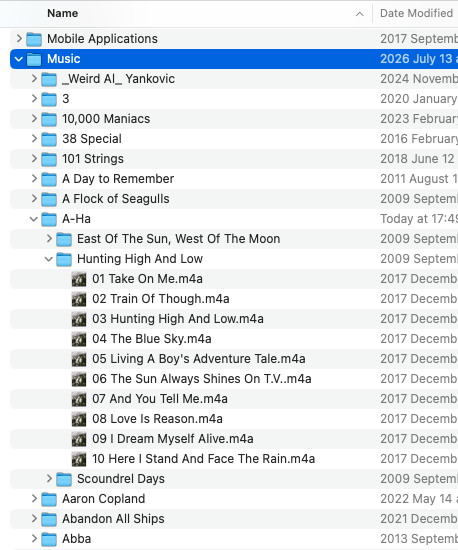
Task: Click the A Flock of Seagulls folder icon
Action: click(x=49, y=199)
